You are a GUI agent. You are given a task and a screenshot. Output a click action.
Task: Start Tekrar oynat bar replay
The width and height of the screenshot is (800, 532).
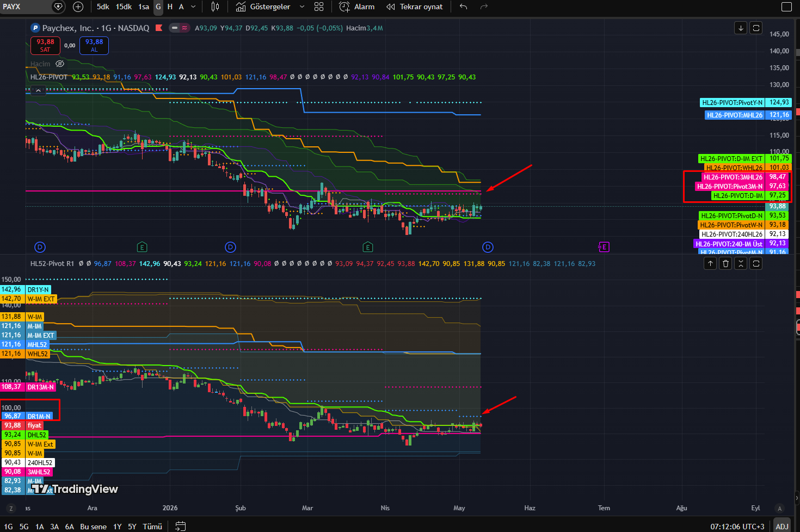pyautogui.click(x=415, y=7)
